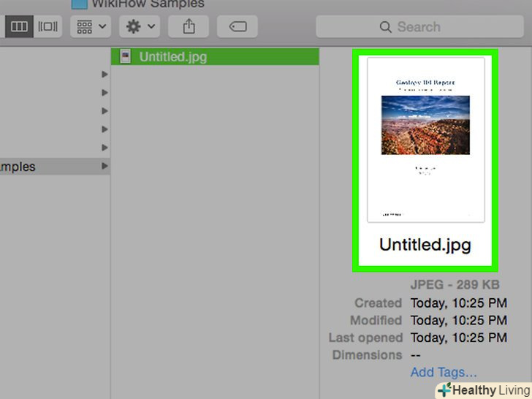Click the Edit Tags button
This screenshot has height=399, width=532.
coord(237,26)
